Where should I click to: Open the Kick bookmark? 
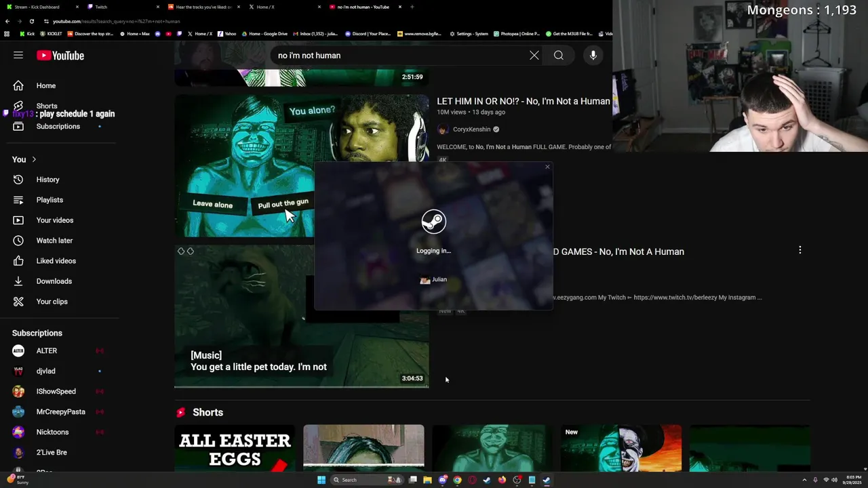[x=27, y=34]
